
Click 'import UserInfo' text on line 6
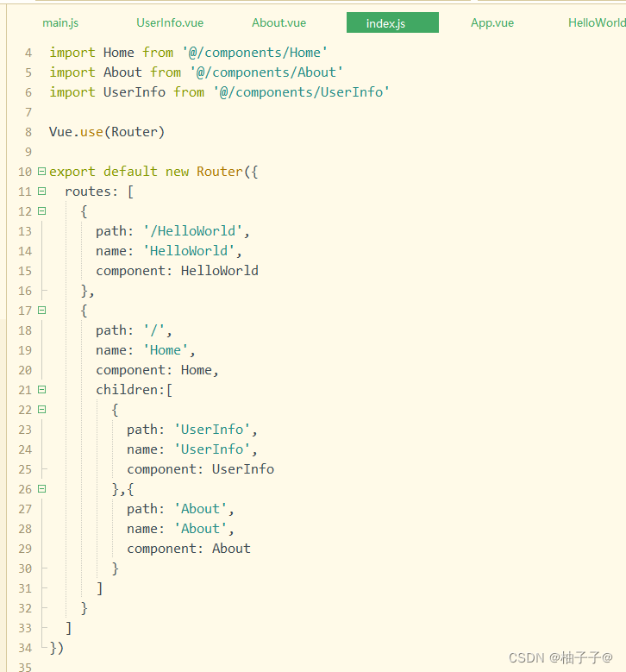pyautogui.click(x=107, y=92)
